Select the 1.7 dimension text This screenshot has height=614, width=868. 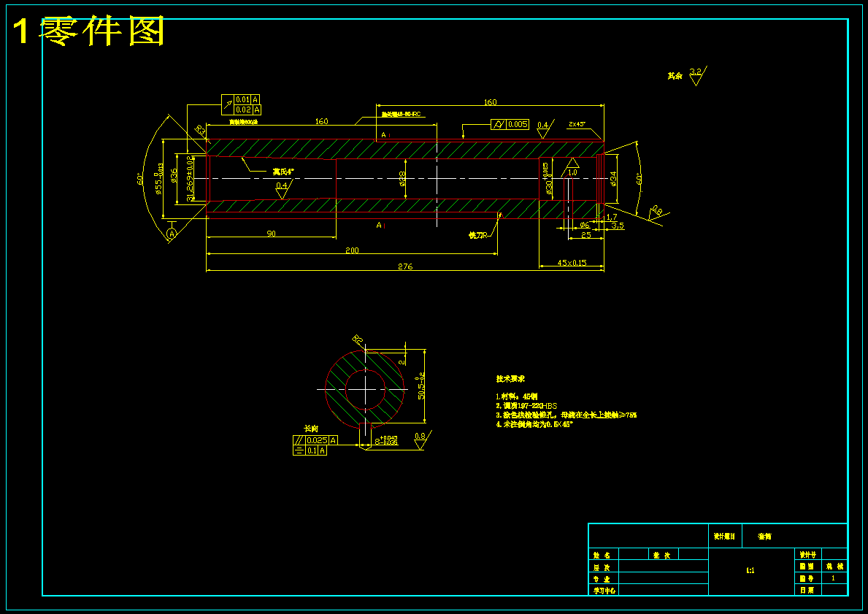(x=612, y=217)
